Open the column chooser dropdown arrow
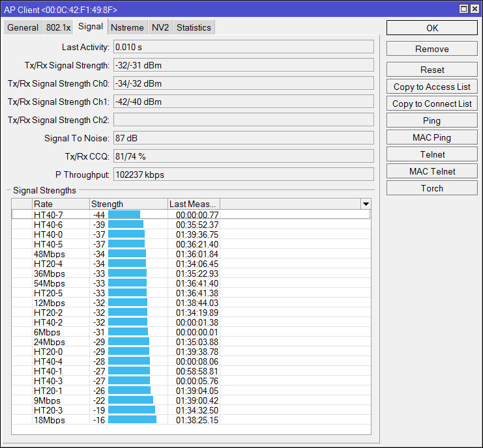The height and width of the screenshot is (448, 483). [366, 204]
